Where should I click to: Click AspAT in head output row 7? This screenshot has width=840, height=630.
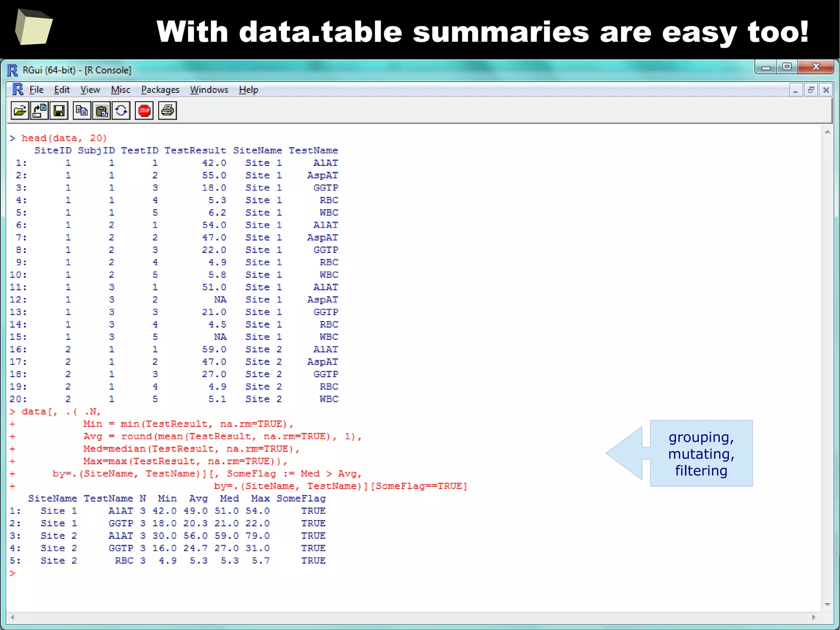pyautogui.click(x=323, y=238)
